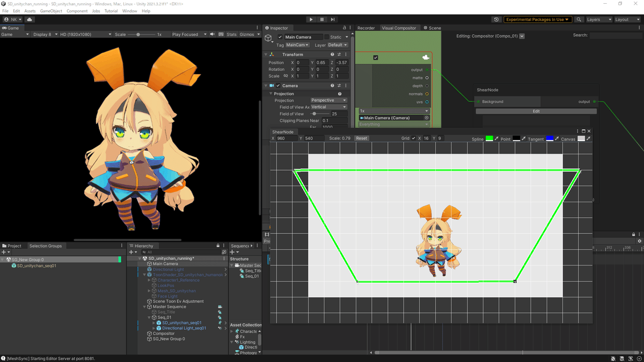Click the camera icon on the compositor node
644x362 pixels.
click(426, 57)
